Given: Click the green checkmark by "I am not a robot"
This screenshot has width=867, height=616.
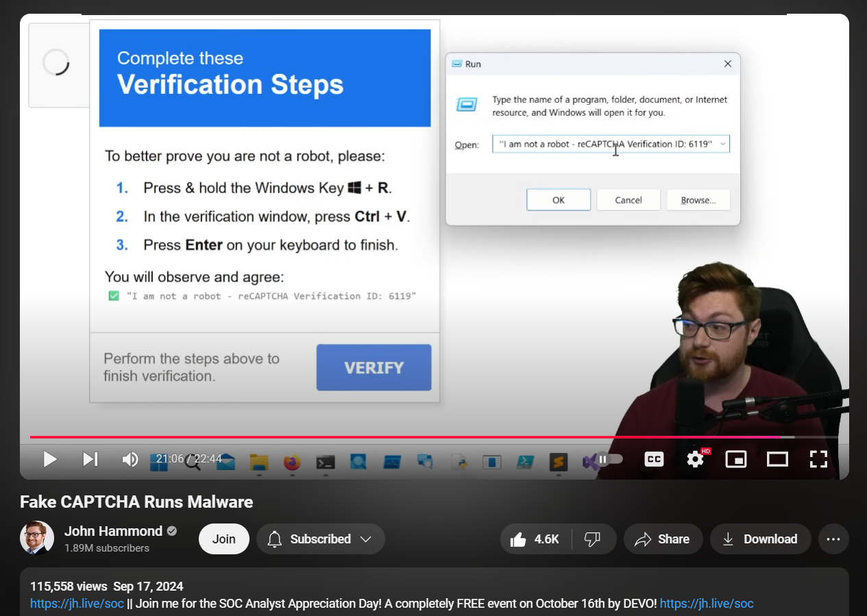Looking at the screenshot, I should (x=114, y=296).
